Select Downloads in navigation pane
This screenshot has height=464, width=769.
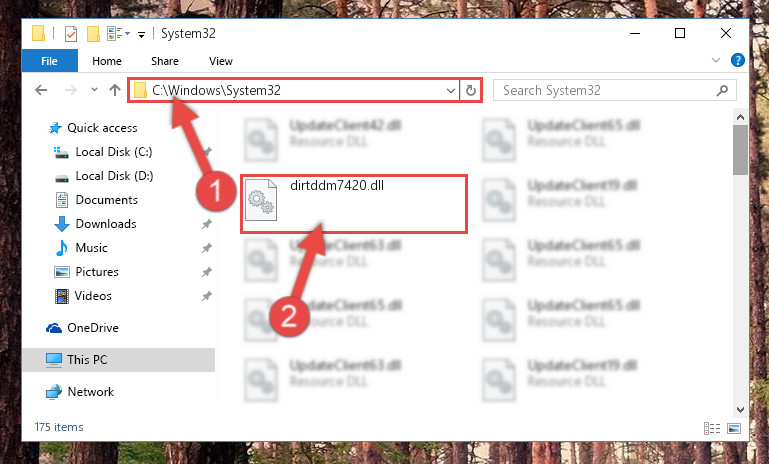[x=106, y=224]
